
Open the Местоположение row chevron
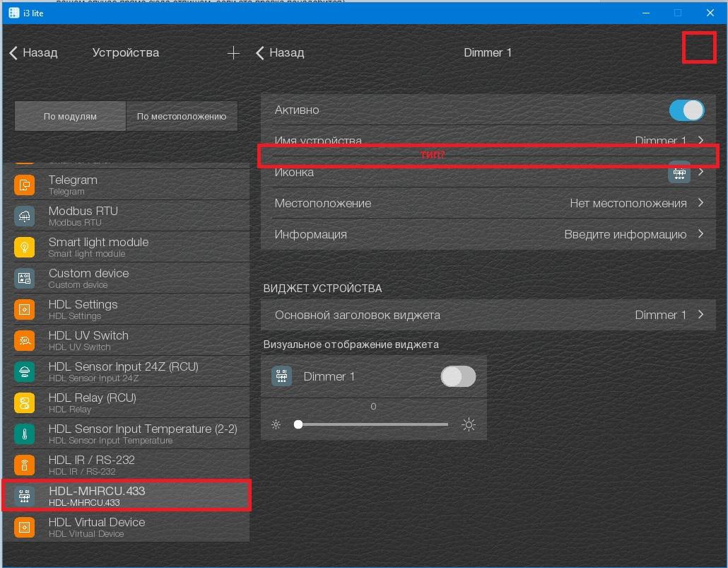coord(700,203)
